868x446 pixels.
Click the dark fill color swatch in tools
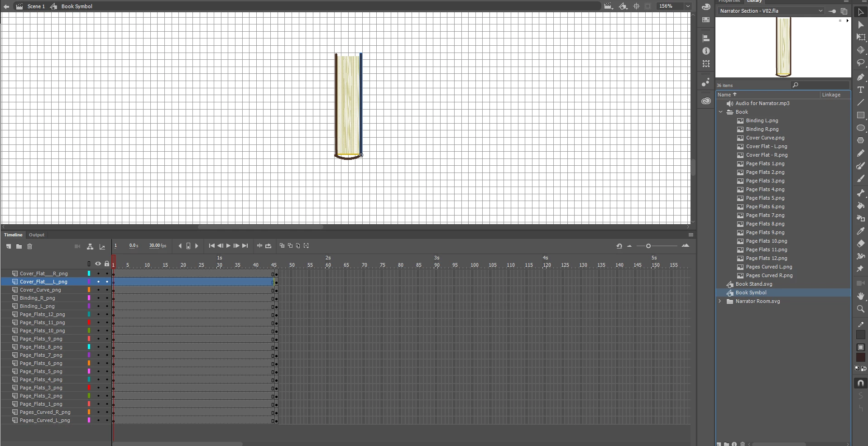861,357
